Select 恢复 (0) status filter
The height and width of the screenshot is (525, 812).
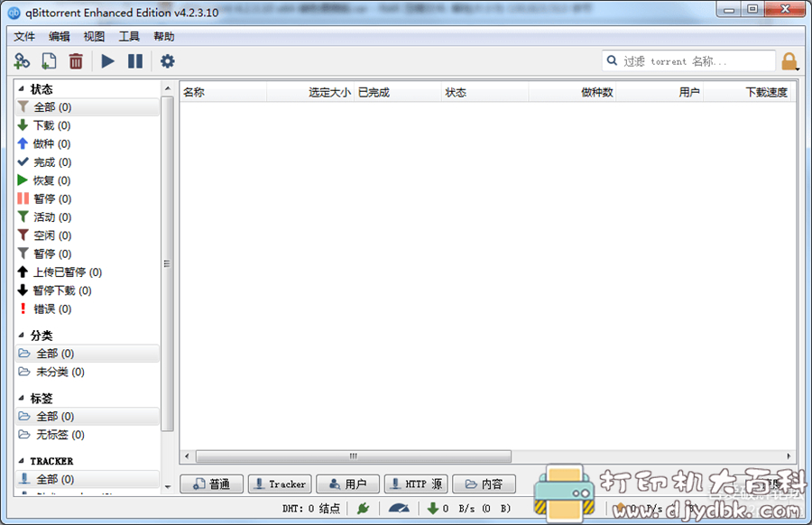[88, 180]
